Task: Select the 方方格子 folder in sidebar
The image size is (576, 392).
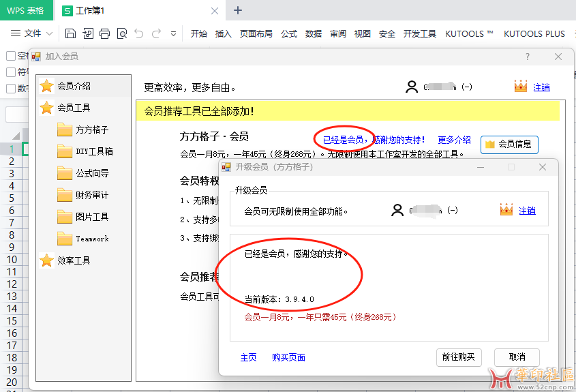Action: click(x=92, y=130)
